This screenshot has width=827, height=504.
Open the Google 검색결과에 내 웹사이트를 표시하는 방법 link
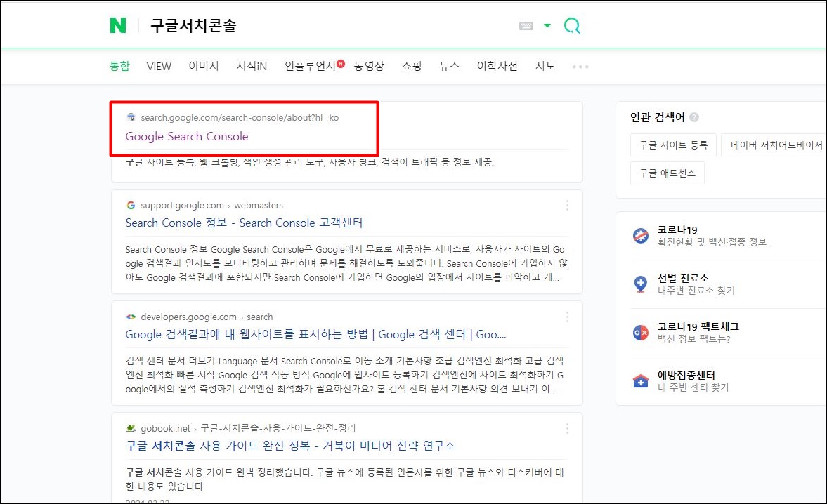[x=315, y=334]
